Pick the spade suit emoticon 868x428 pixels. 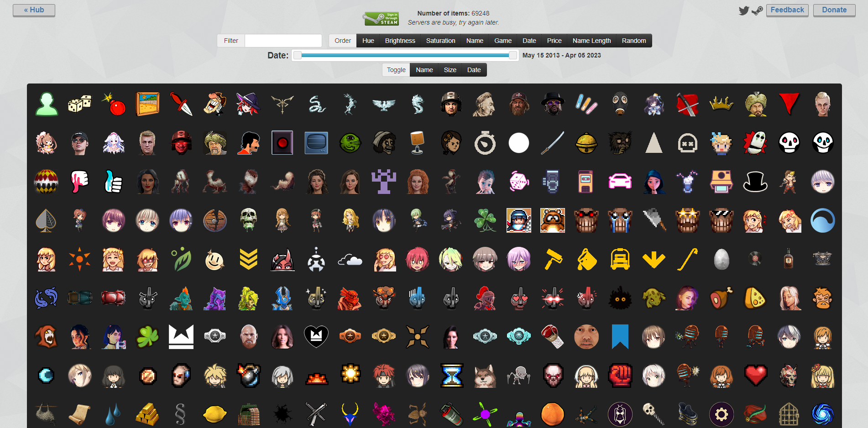click(46, 220)
